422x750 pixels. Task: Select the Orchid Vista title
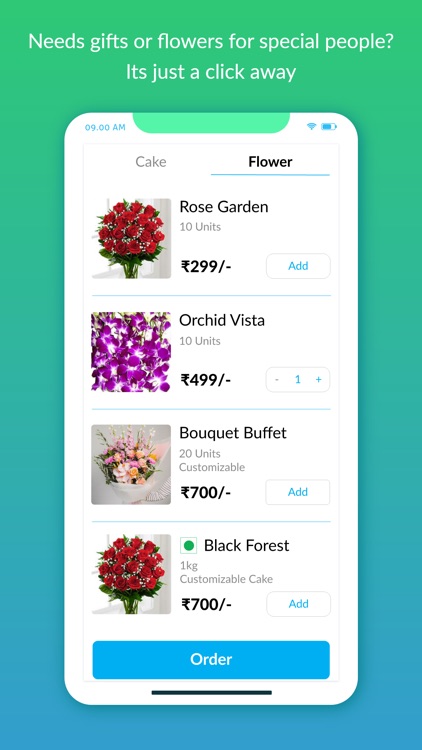(222, 320)
